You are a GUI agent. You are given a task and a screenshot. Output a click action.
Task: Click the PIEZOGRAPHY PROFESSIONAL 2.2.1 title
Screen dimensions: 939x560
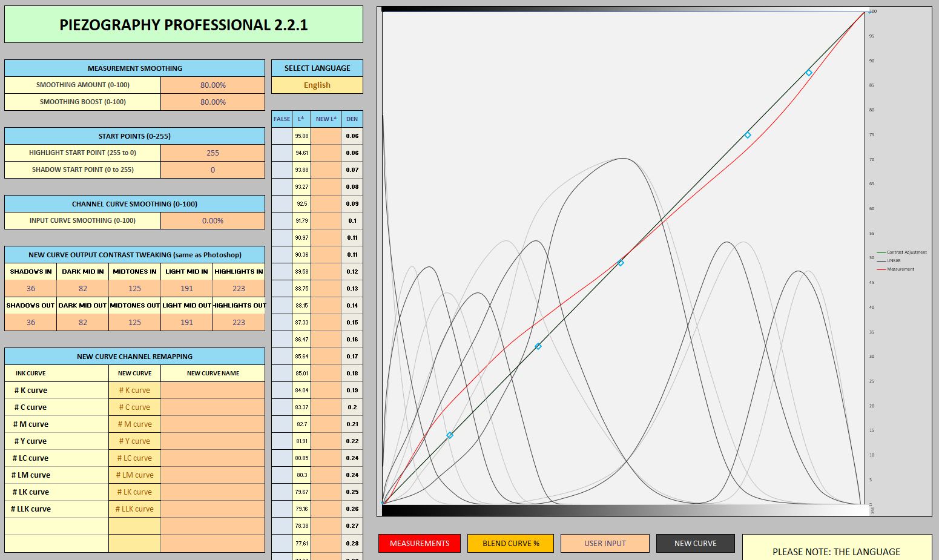(x=183, y=25)
